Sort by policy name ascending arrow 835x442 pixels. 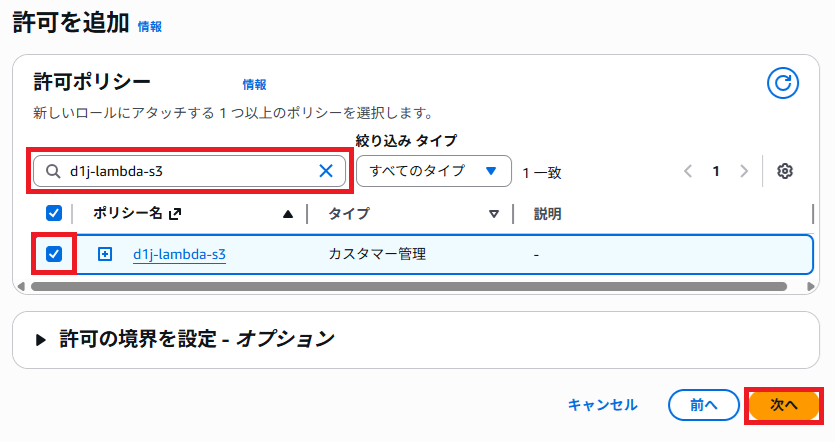288,213
